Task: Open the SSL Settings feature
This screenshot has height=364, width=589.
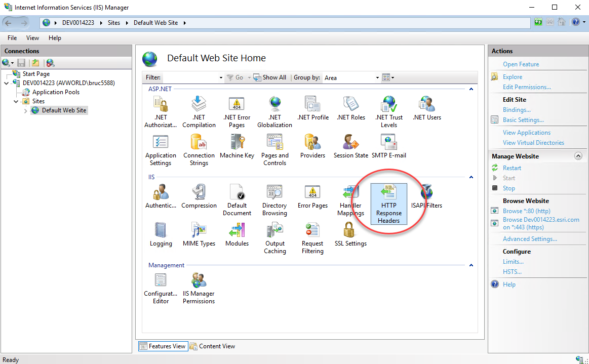Action: 350,234
